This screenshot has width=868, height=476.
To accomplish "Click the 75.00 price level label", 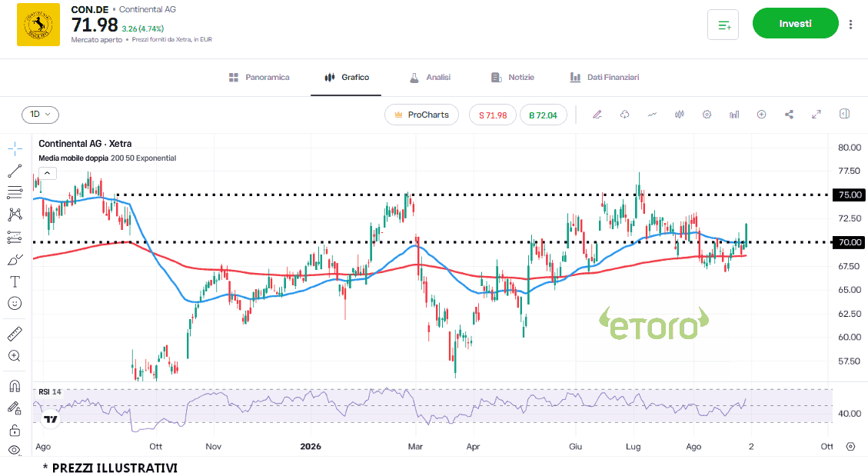I will click(x=850, y=195).
